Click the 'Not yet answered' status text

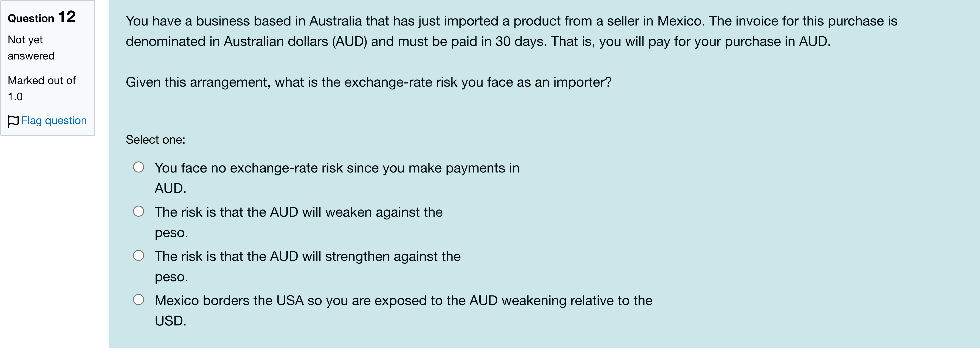tap(31, 48)
